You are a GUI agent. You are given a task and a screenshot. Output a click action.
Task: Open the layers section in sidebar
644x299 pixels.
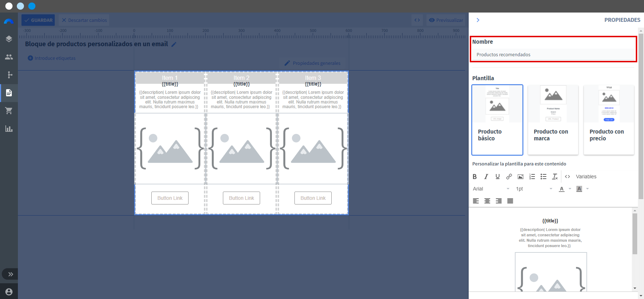coord(9,39)
